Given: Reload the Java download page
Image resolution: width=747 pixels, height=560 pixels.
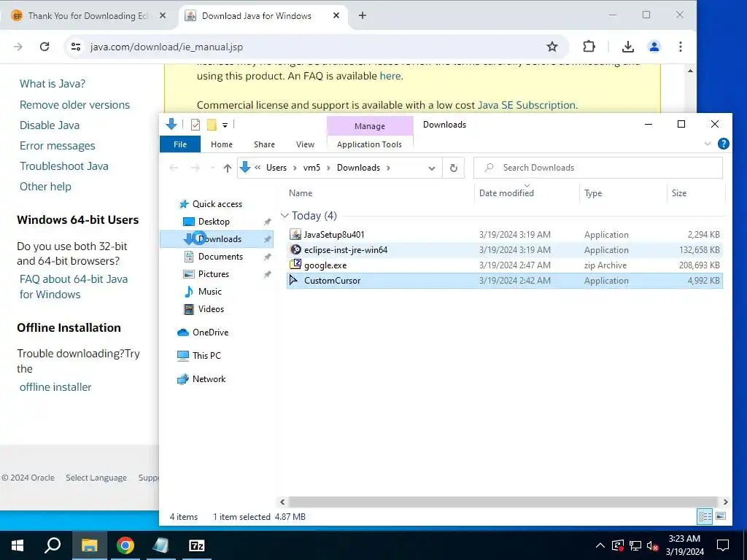Looking at the screenshot, I should (44, 47).
